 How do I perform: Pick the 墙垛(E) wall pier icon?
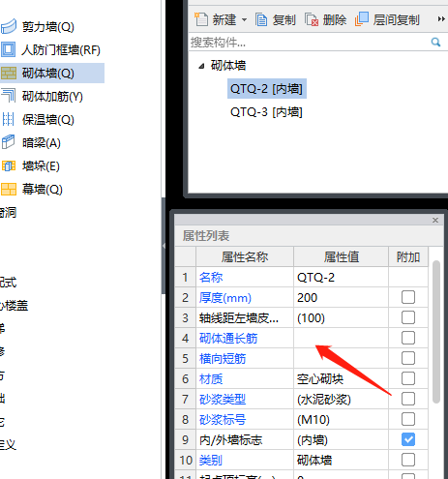point(9,165)
